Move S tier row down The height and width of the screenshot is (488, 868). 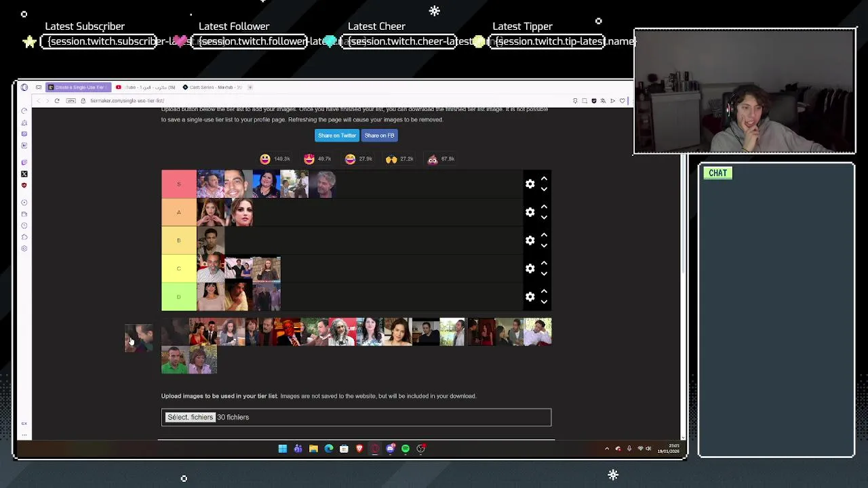coord(544,189)
